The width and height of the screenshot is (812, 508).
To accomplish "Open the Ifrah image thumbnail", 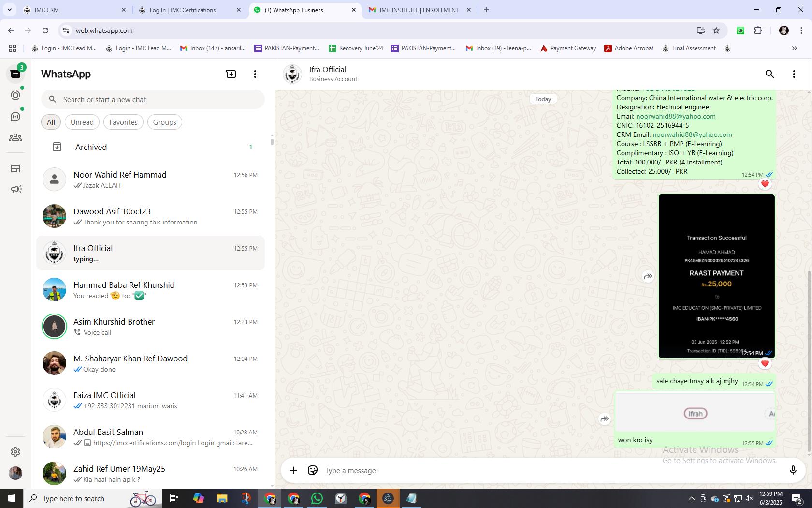I will pos(695,413).
